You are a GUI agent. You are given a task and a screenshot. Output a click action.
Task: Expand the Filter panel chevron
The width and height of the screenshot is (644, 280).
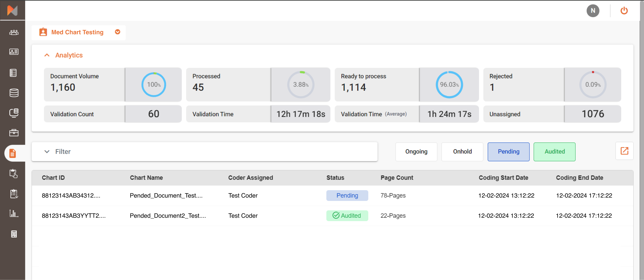[x=47, y=151]
